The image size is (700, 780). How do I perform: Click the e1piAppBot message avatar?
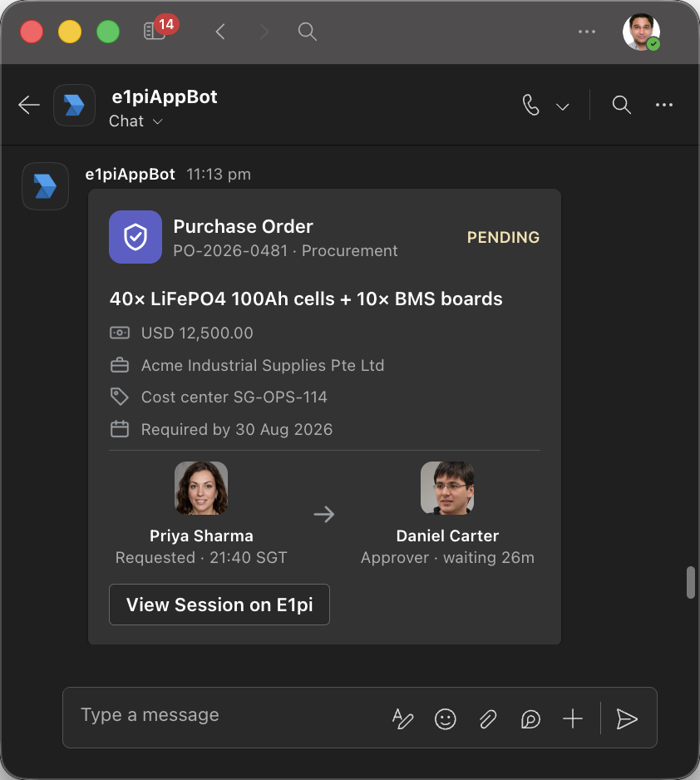point(45,186)
